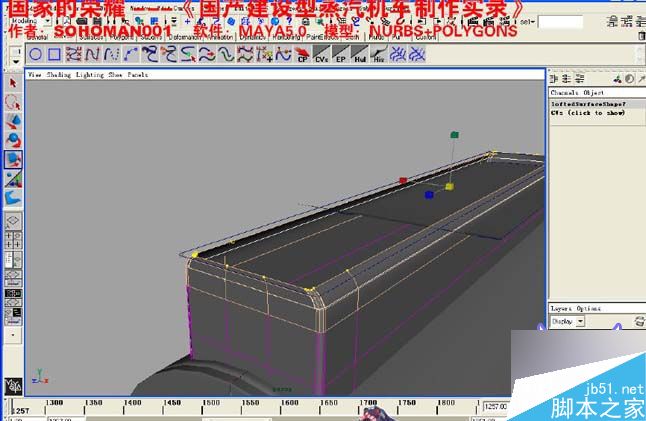Click second channel box layout icon
Image resolution: width=646 pixels, height=421 pixels.
click(x=567, y=78)
